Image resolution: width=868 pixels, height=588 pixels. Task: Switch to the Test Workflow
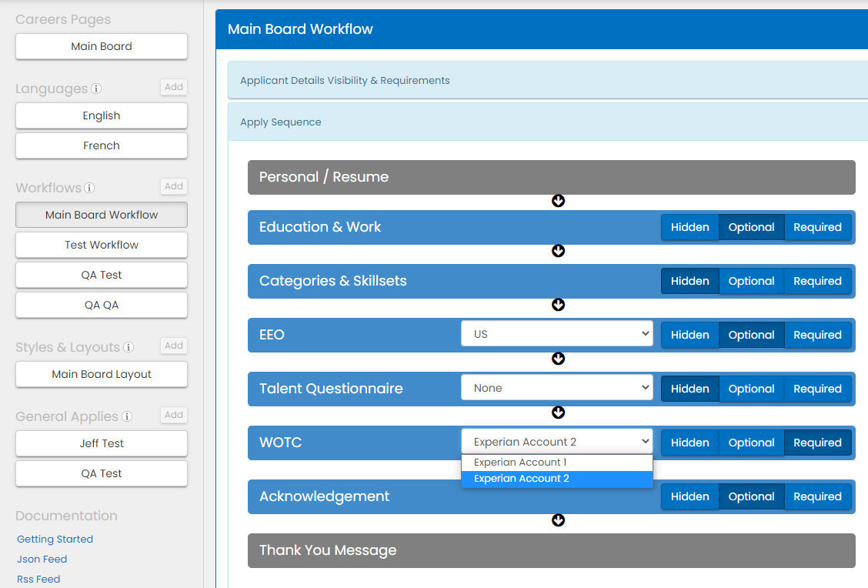(101, 245)
